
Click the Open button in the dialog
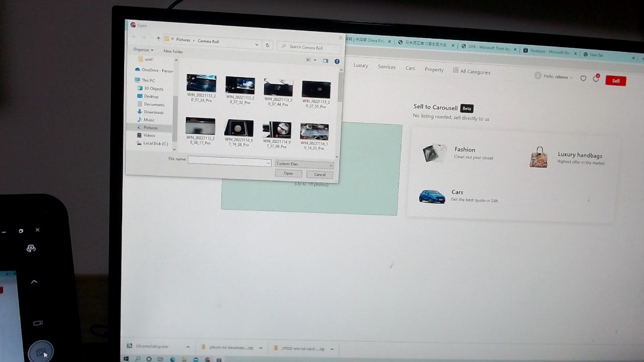coord(288,173)
